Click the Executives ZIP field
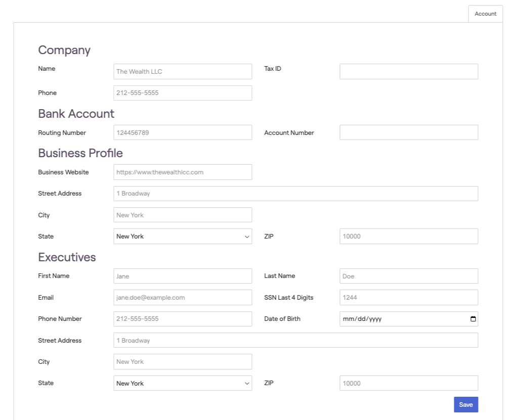516x420 pixels. 408,383
